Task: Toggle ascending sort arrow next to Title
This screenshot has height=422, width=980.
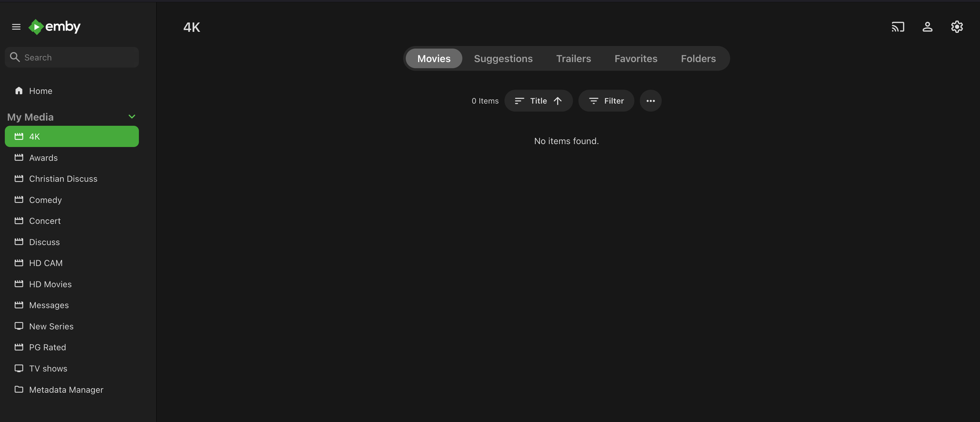Action: (557, 101)
